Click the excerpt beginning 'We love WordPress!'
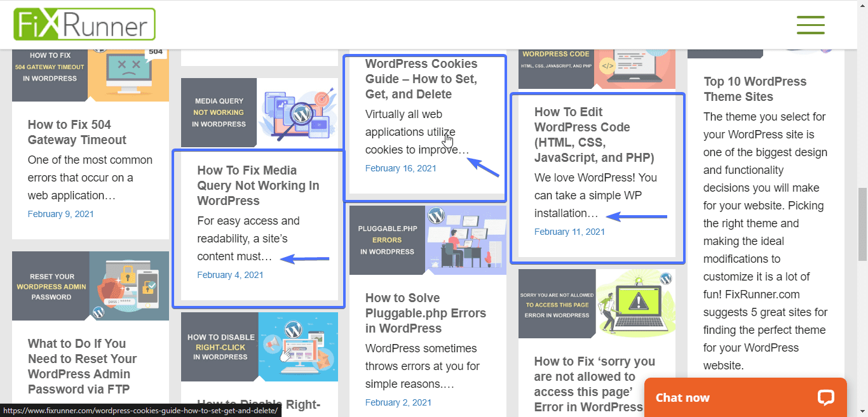 tap(595, 195)
